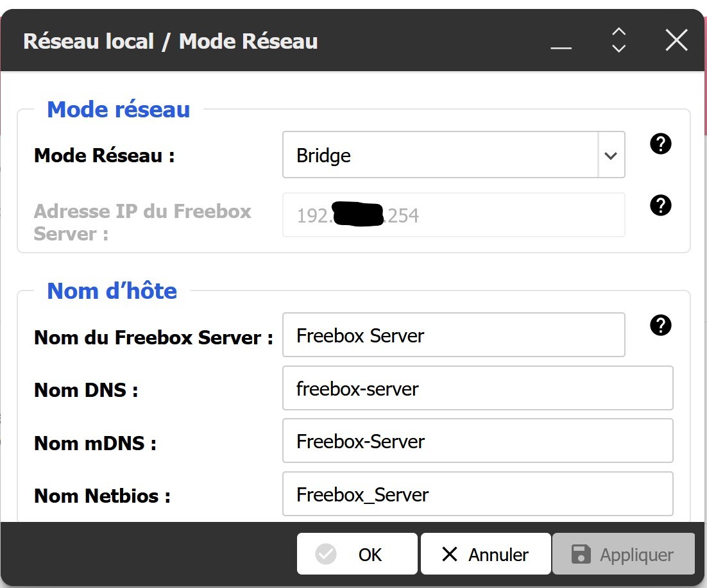Open help for the Mode Réseau setting
The image size is (707, 588).
(x=660, y=144)
